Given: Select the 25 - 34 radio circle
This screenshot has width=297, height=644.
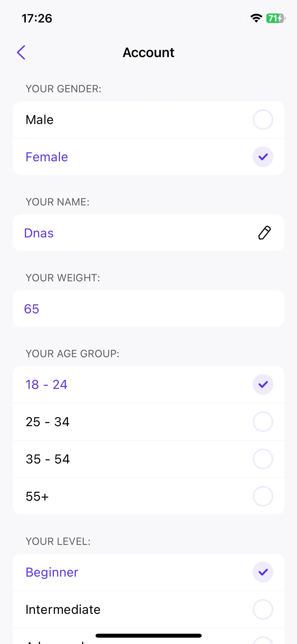Looking at the screenshot, I should click(263, 422).
